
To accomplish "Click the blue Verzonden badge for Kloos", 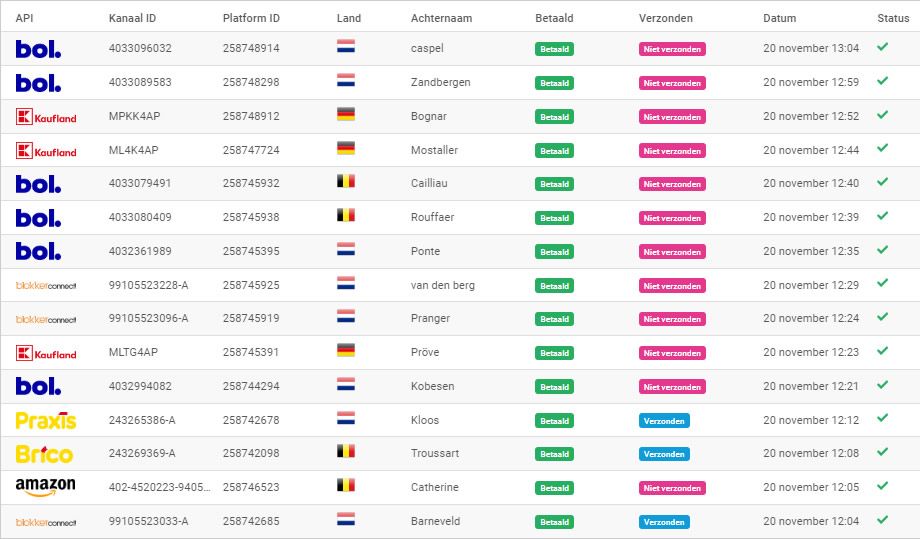I will coord(664,421).
